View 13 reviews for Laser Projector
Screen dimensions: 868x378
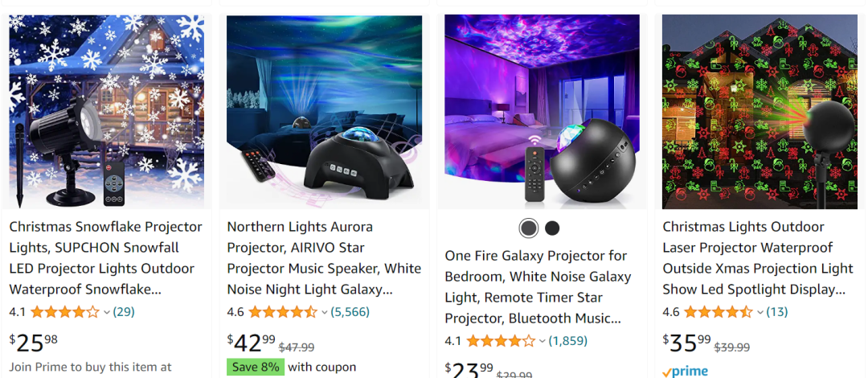[x=777, y=311]
